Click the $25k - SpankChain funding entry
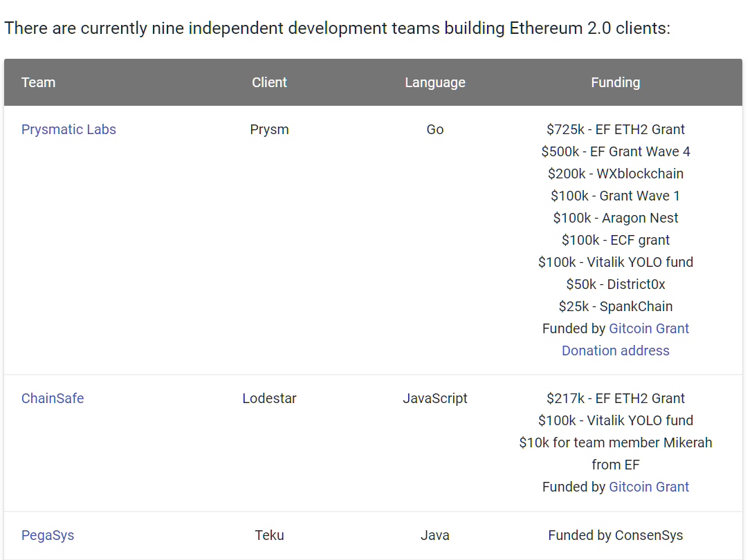Screen dimensions: 752x560 tap(615, 306)
